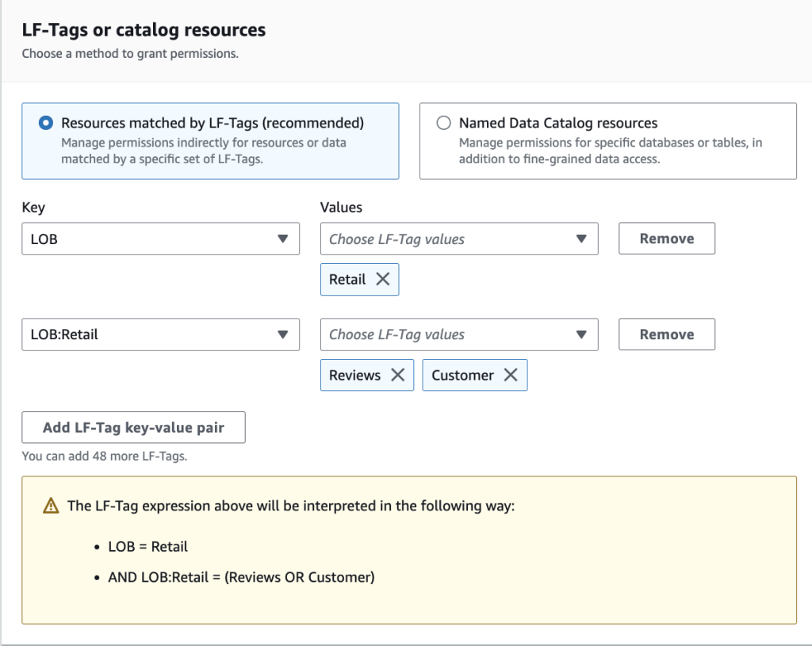Remove the LOB key-value pair row
The image size is (812, 646).
click(x=666, y=239)
